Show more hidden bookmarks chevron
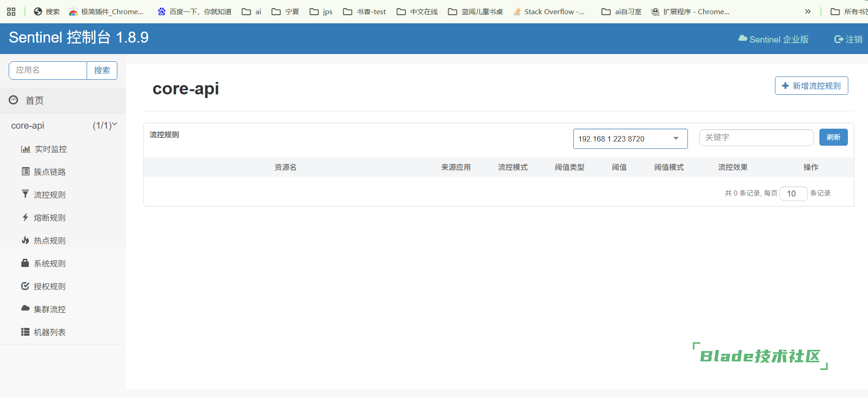This screenshot has width=868, height=398. click(808, 11)
